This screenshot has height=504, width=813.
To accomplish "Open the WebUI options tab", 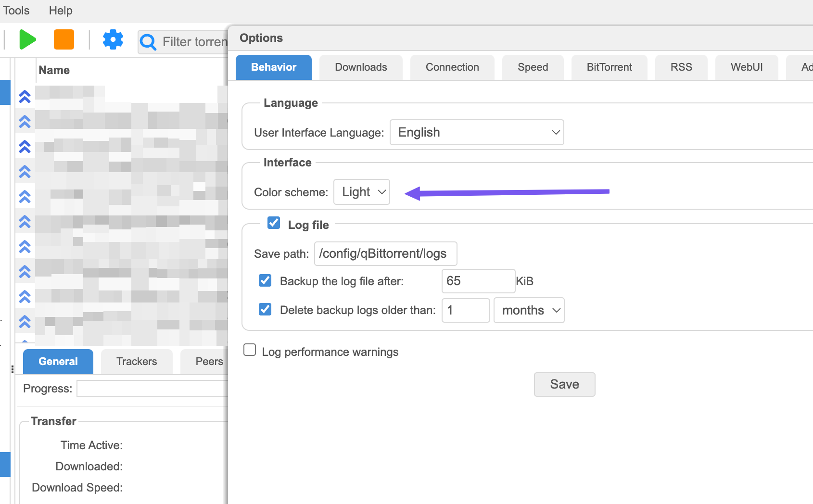I will tap(747, 67).
